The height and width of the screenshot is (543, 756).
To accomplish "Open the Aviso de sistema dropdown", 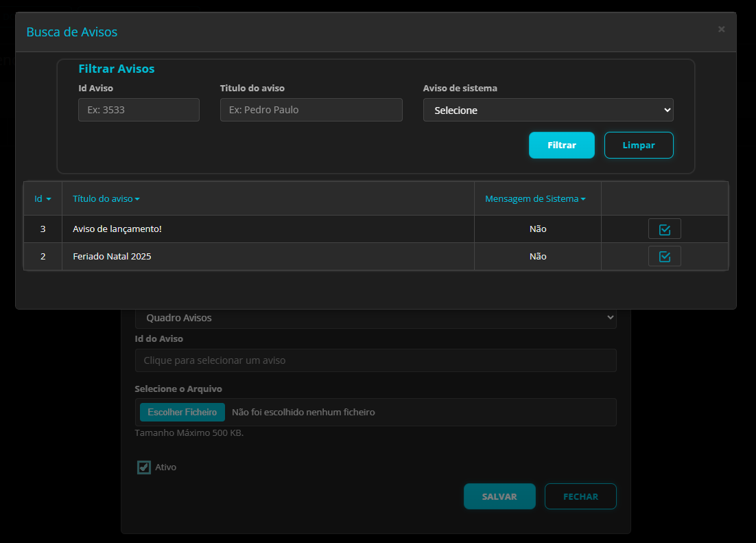I will coord(547,110).
